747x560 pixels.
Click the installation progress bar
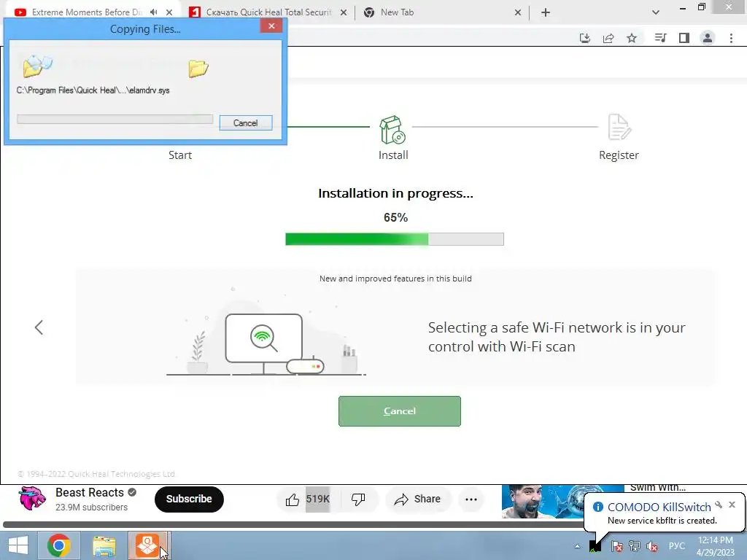coord(395,239)
